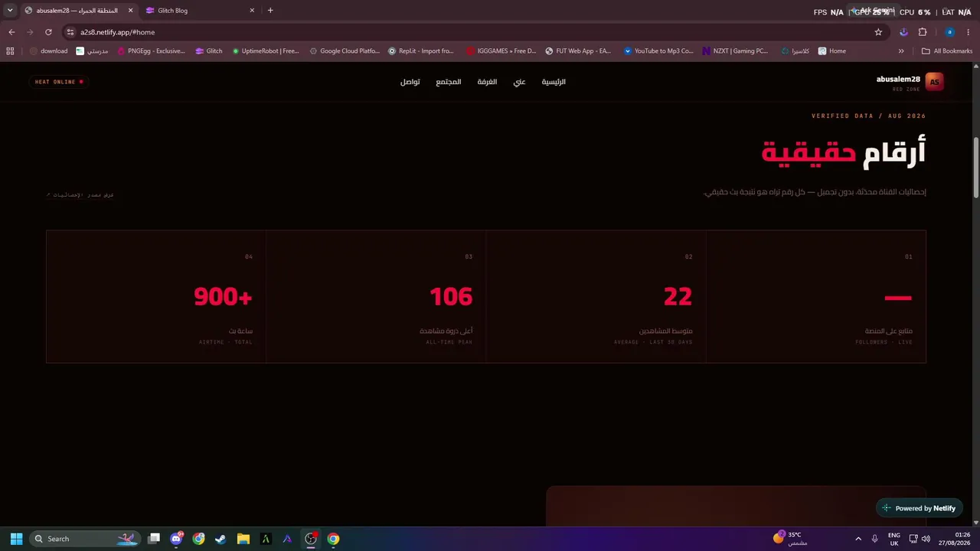Open the Google Cloud Platform bookmark
980x551 pixels.
point(345,51)
